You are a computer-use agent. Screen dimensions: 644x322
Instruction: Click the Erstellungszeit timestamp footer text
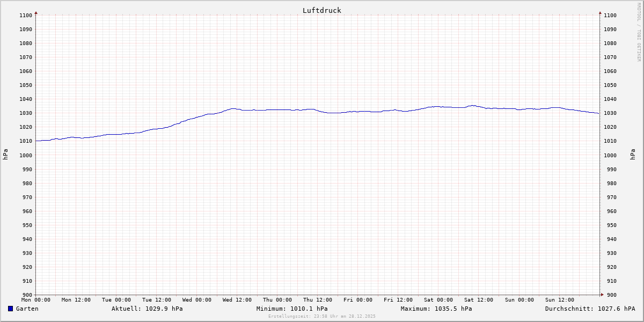pyautogui.click(x=322, y=316)
